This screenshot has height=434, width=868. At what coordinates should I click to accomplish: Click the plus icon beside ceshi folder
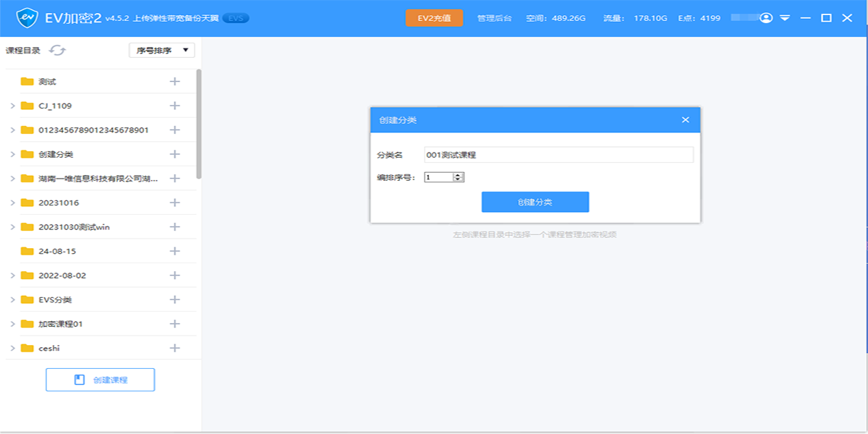[174, 348]
